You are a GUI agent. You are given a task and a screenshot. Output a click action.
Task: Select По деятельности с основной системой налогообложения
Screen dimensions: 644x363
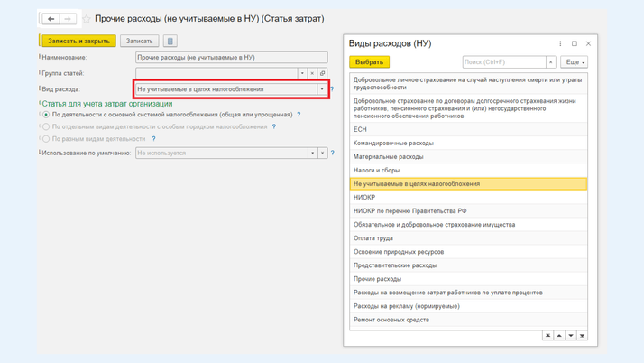tap(46, 115)
